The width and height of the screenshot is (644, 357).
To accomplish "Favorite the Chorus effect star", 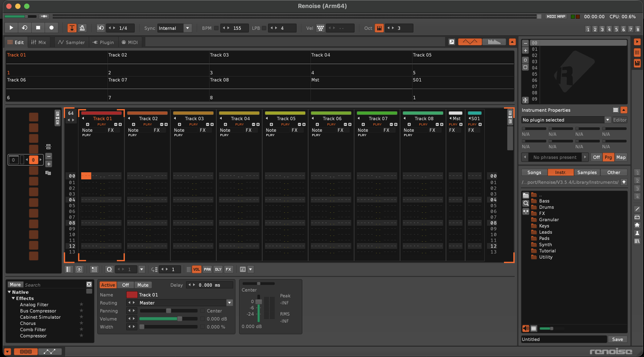I will (82, 323).
